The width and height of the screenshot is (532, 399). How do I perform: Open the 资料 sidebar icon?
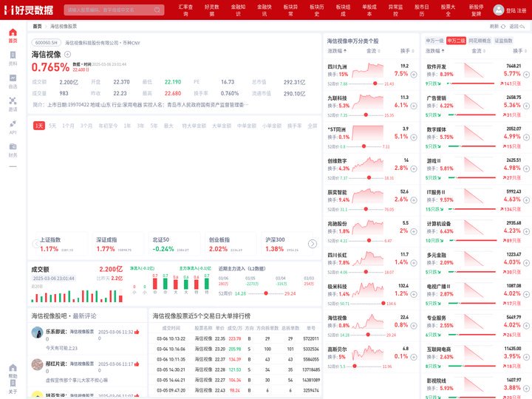click(13, 58)
